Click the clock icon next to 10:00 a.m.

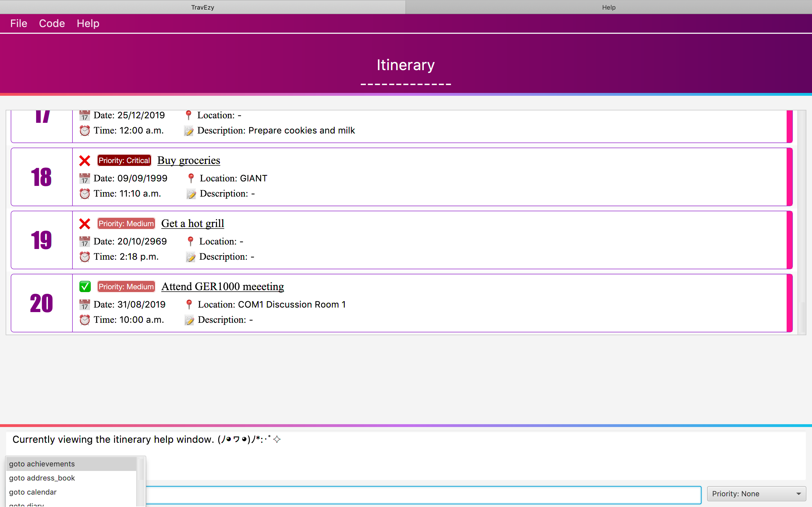[x=85, y=320]
